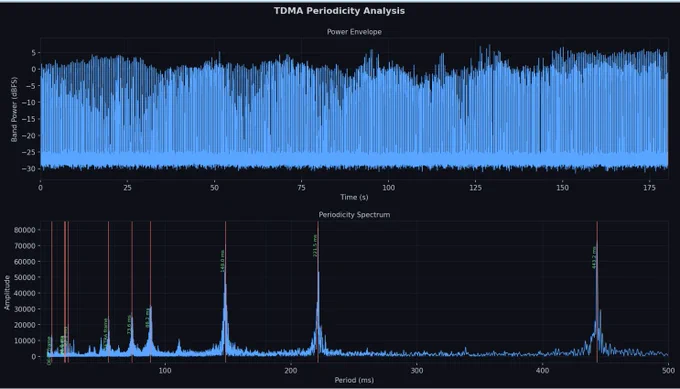
Task: Click the −20 tick on Band Power axis
Action: pyautogui.click(x=28, y=136)
